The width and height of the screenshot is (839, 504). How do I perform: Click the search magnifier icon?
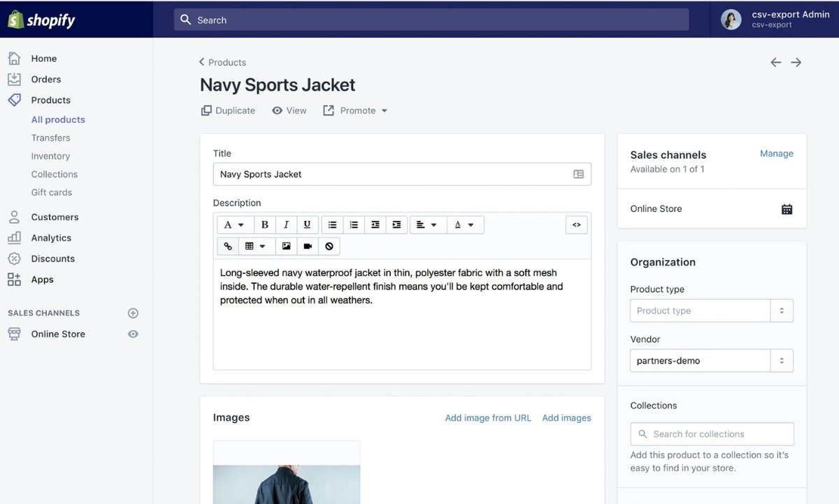(185, 20)
